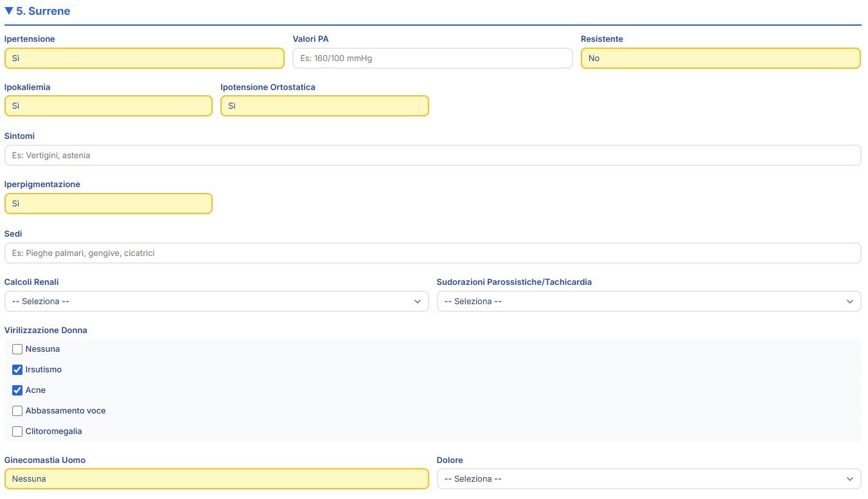The image size is (868, 499).
Task: Focus the Sintomi text field
Action: point(432,155)
